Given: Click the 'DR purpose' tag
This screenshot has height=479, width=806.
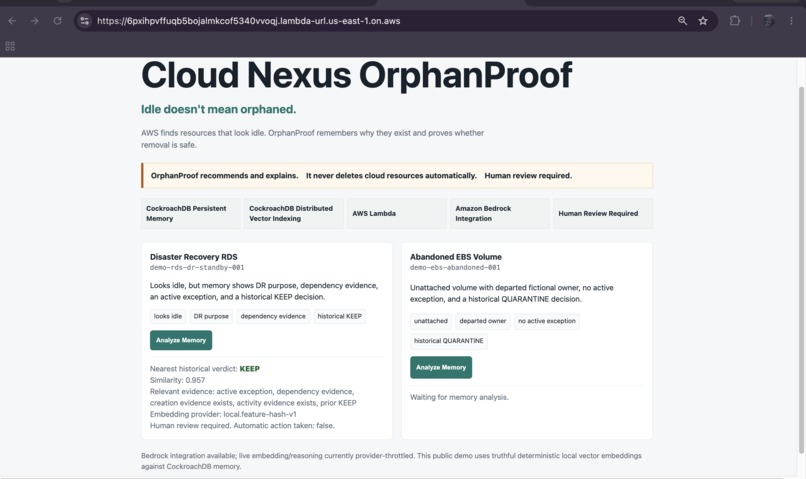Looking at the screenshot, I should pos(211,316).
